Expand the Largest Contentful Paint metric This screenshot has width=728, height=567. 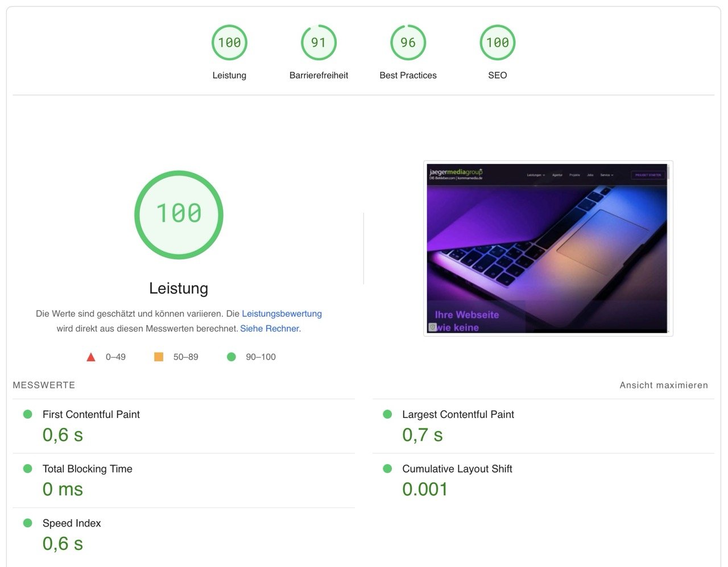[458, 415]
